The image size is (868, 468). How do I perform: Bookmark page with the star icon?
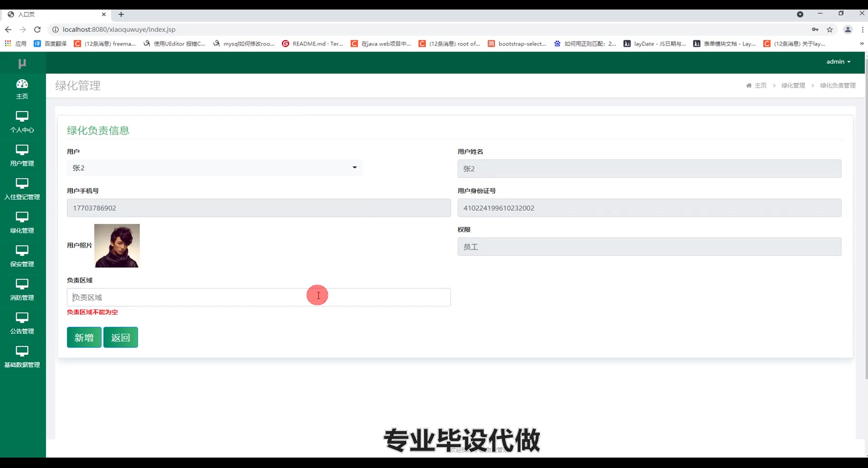[830, 30]
